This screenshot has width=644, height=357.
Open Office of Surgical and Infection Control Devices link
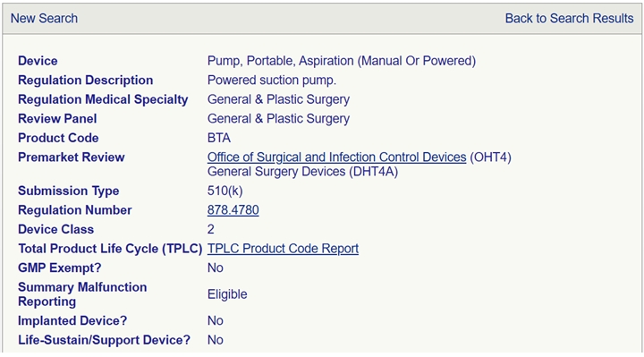coord(337,157)
